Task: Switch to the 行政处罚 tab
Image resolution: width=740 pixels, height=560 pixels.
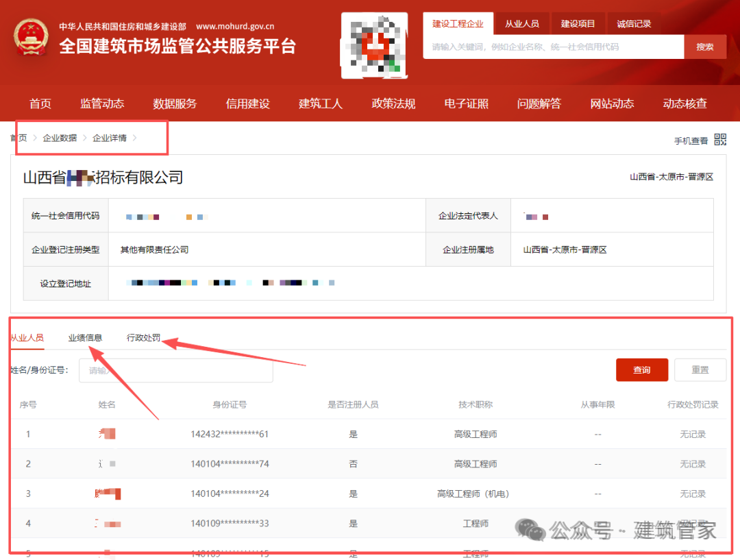Action: tap(144, 337)
